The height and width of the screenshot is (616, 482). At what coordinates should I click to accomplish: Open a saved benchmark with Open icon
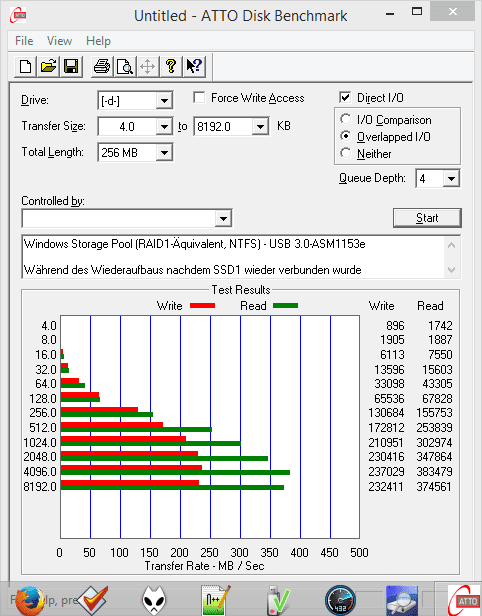coord(48,66)
